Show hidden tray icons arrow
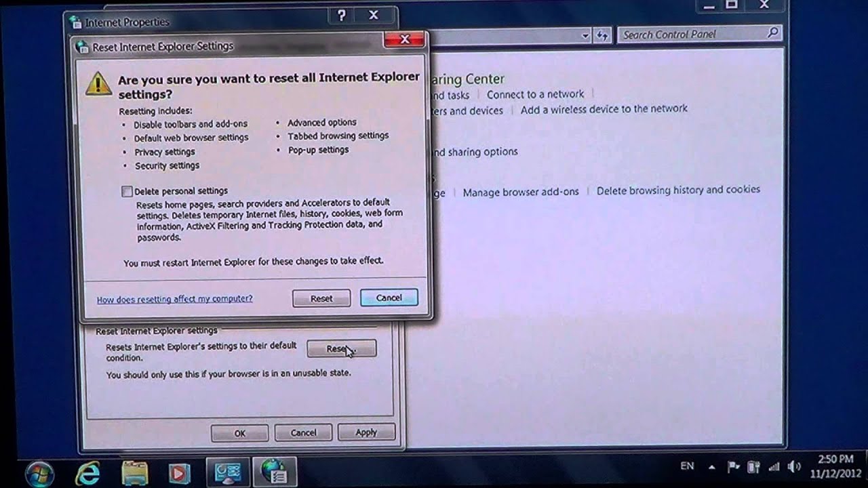This screenshot has height=488, width=868. (711, 467)
